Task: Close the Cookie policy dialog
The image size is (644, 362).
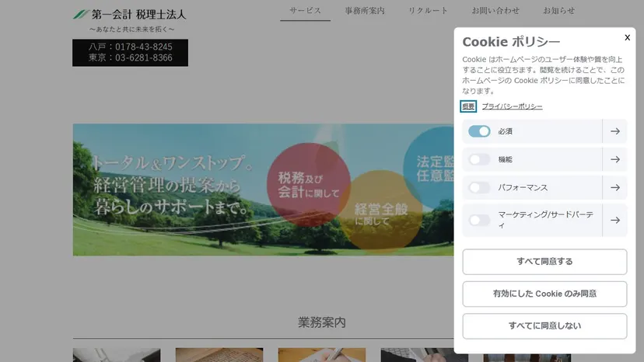Action: click(x=627, y=38)
